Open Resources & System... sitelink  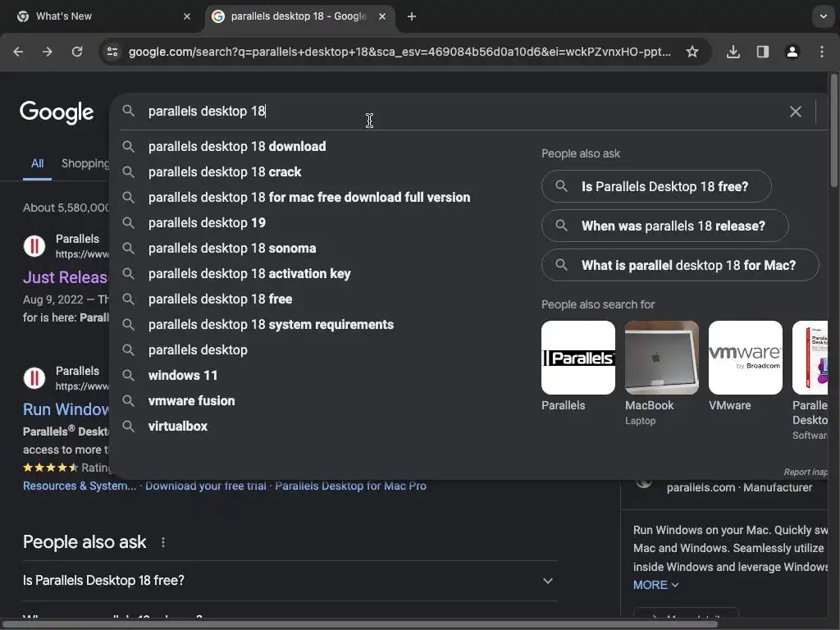[80, 486]
